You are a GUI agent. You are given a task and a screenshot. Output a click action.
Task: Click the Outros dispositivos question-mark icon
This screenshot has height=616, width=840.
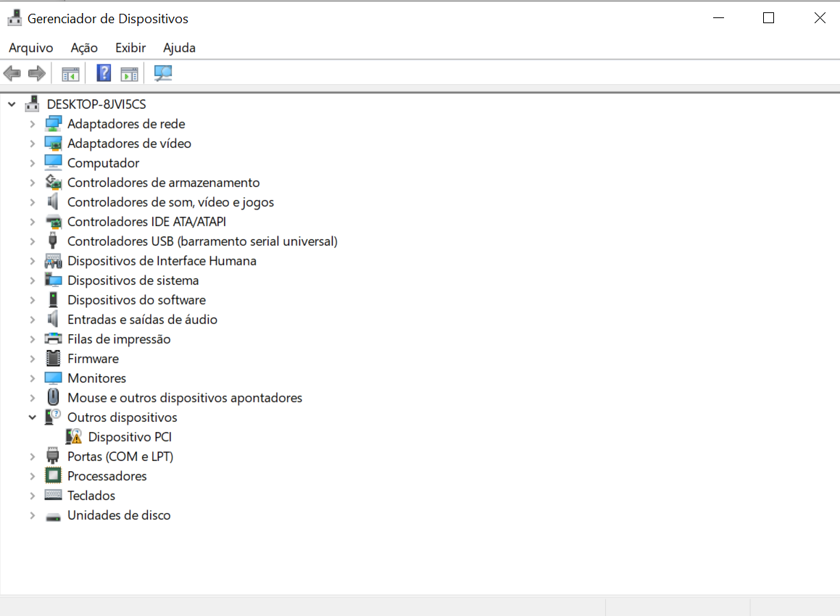click(53, 417)
